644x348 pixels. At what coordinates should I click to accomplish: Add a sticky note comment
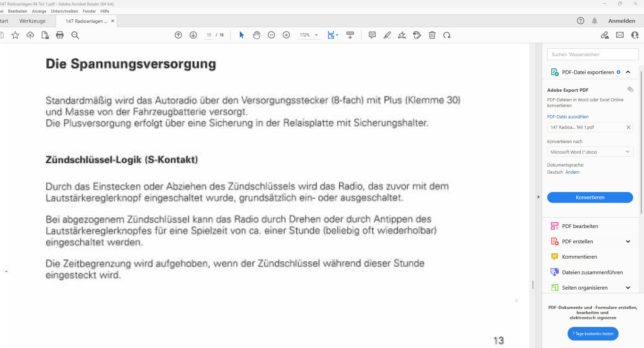click(372, 35)
